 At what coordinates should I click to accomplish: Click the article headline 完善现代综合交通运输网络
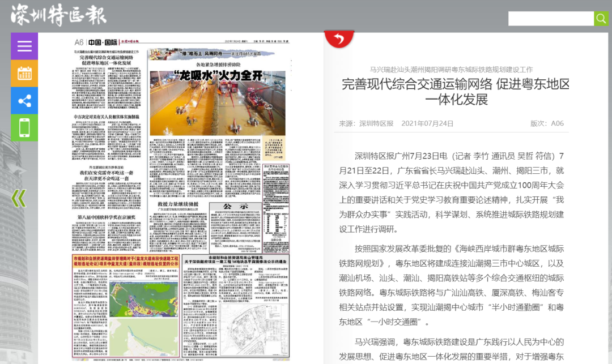[x=456, y=92]
